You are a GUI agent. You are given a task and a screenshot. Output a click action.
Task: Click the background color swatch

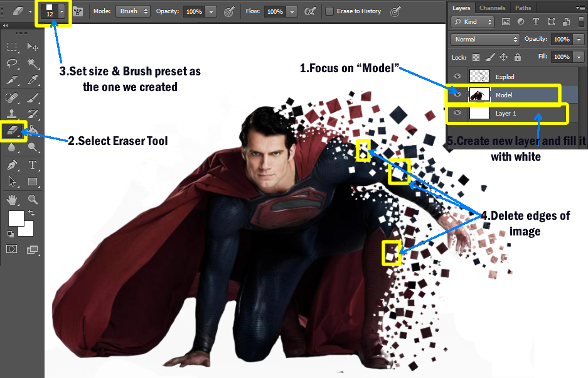[28, 231]
